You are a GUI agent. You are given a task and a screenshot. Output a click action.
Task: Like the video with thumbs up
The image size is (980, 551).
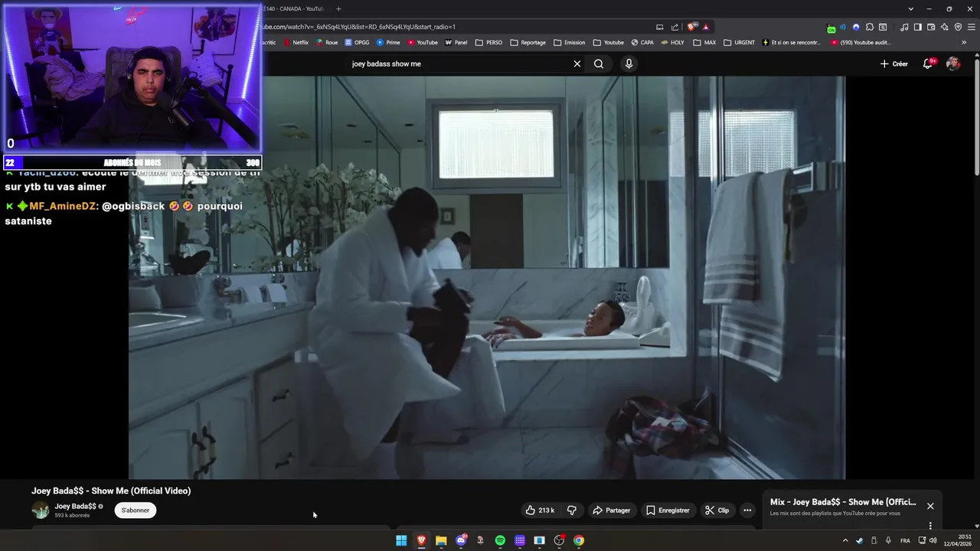click(540, 510)
